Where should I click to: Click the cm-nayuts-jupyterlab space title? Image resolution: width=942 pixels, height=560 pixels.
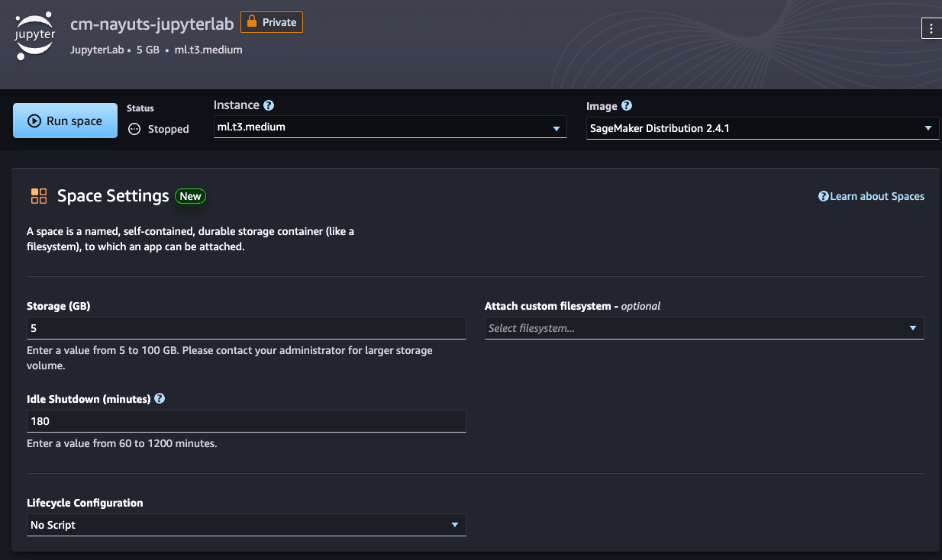pyautogui.click(x=152, y=24)
